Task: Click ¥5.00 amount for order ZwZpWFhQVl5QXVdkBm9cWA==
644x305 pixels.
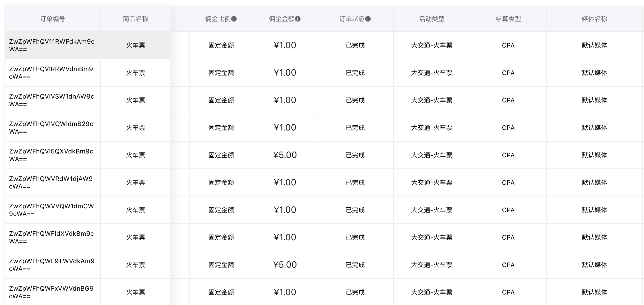Action: point(285,155)
